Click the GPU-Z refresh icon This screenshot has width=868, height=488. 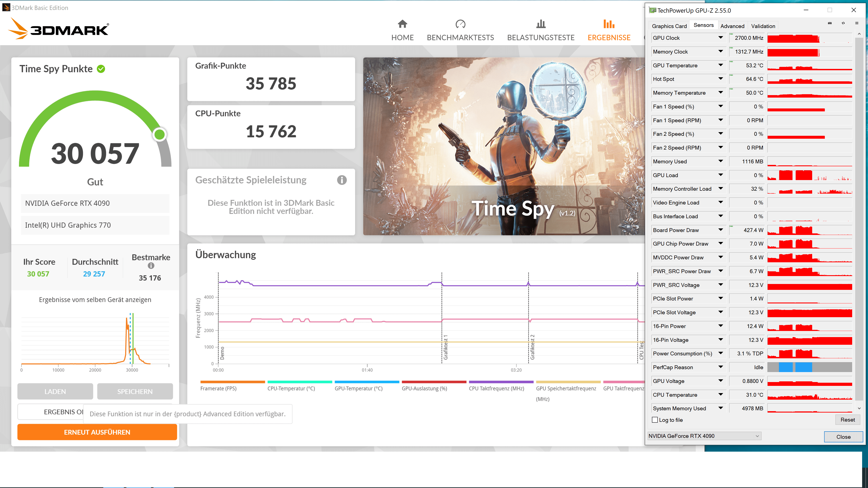pyautogui.click(x=843, y=23)
